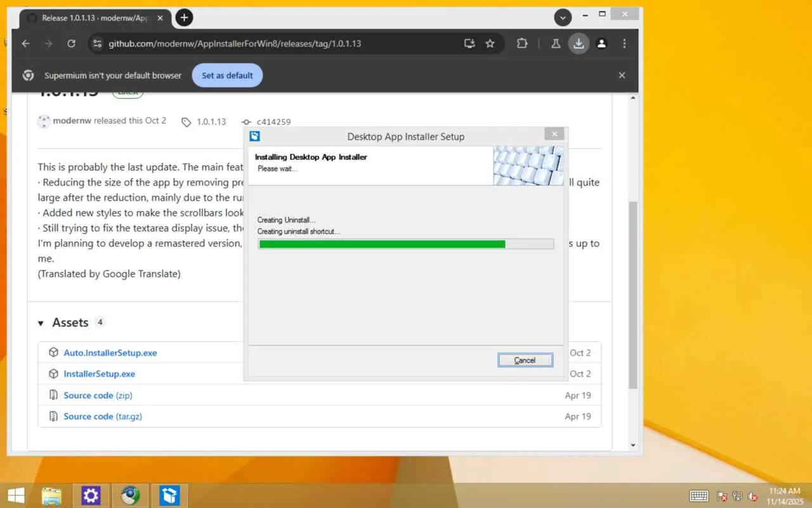Open the network icon in system tray
Image resolution: width=812 pixels, height=508 pixels.
click(737, 496)
